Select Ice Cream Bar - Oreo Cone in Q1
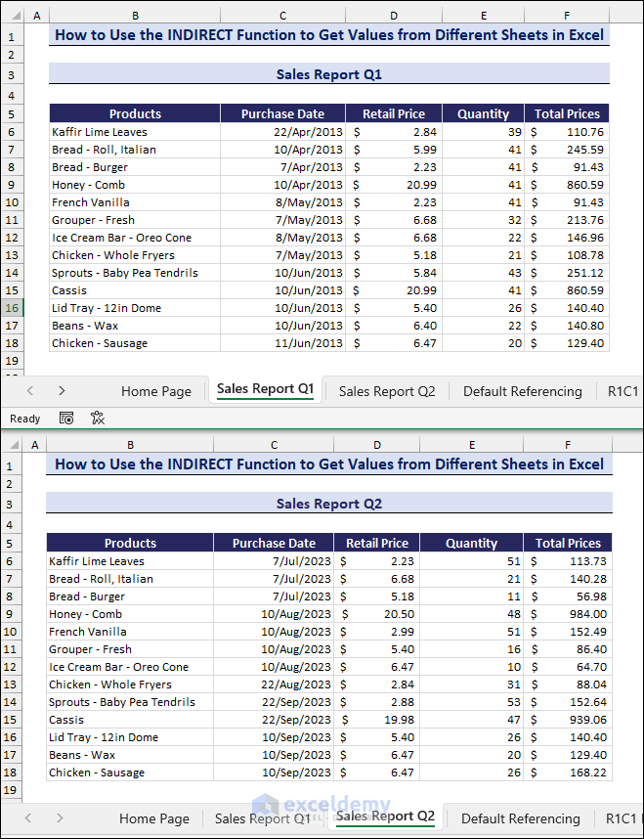 135,238
